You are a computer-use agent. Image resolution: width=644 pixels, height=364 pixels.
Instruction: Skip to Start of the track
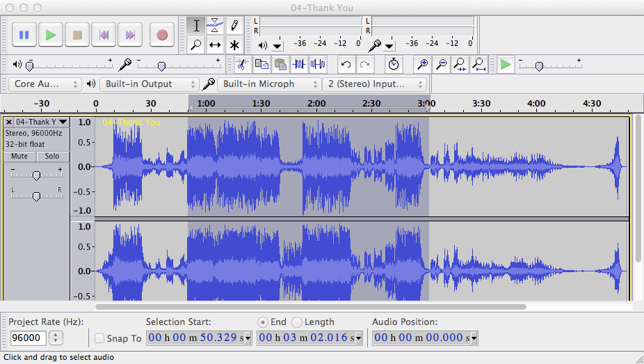(x=104, y=35)
